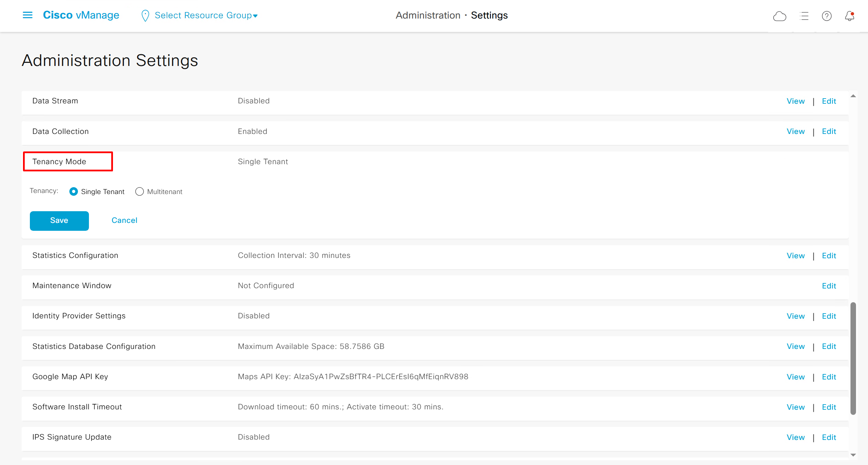Save the tenancy mode setting
Screen dimensions: 868x465
pyautogui.click(x=59, y=220)
